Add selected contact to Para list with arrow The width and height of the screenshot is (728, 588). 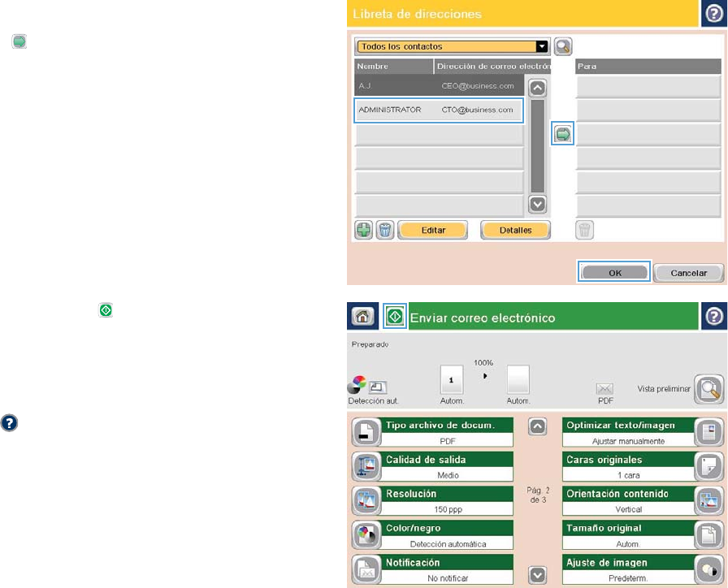coord(563,134)
